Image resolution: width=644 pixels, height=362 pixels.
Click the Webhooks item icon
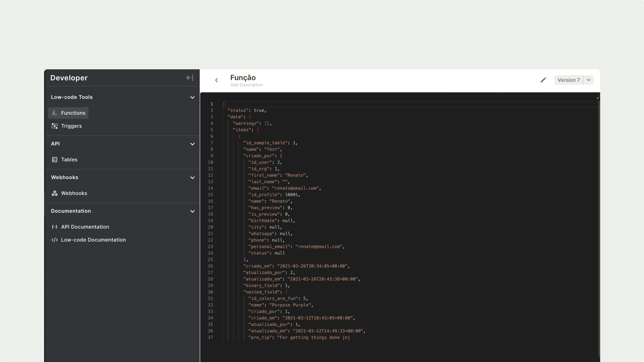[55, 193]
